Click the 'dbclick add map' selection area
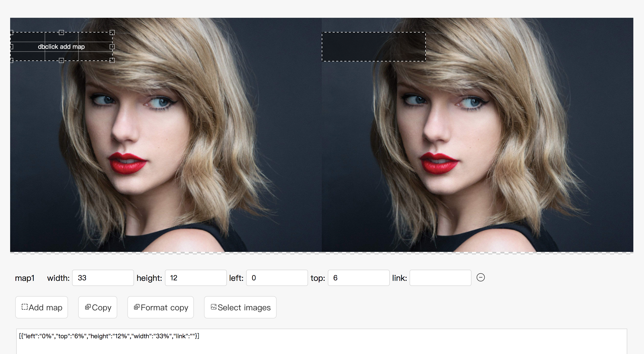This screenshot has width=644, height=354. click(61, 47)
